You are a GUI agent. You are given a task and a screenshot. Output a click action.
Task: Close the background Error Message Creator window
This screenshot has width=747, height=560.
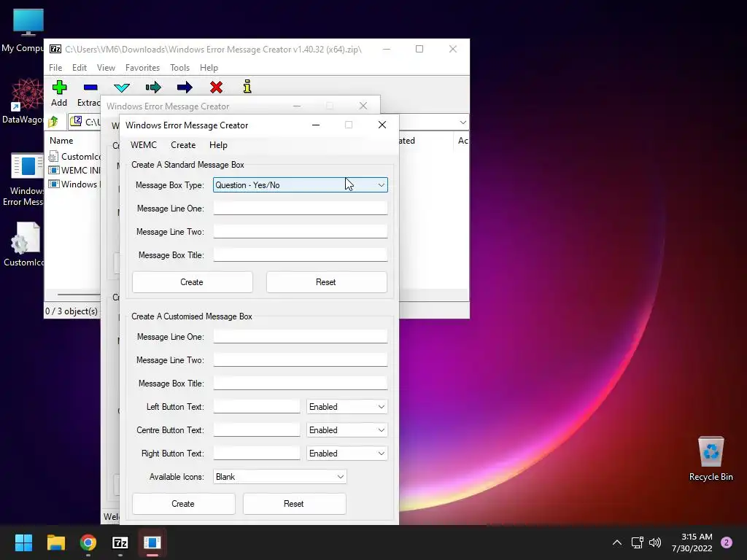coord(363,106)
